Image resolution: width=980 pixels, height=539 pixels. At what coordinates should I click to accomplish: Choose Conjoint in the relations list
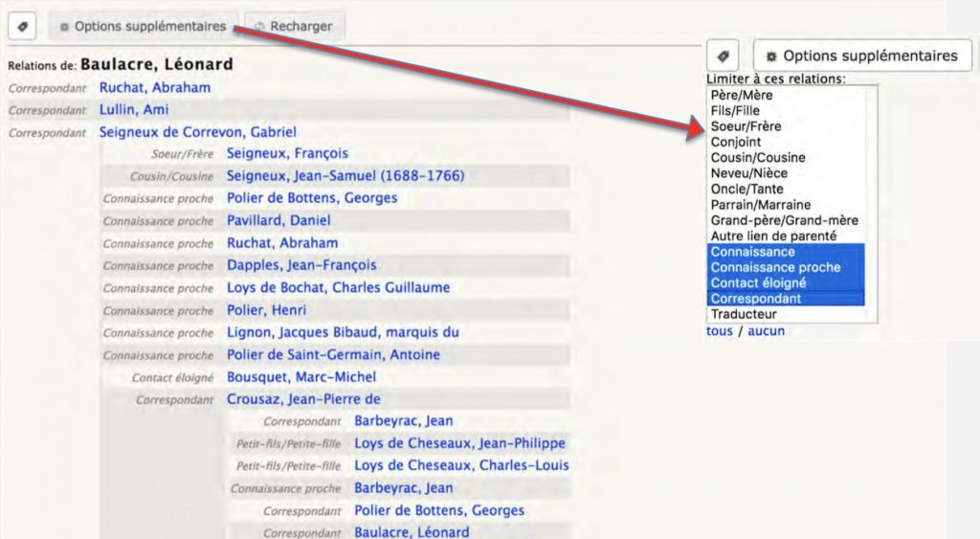coord(736,142)
